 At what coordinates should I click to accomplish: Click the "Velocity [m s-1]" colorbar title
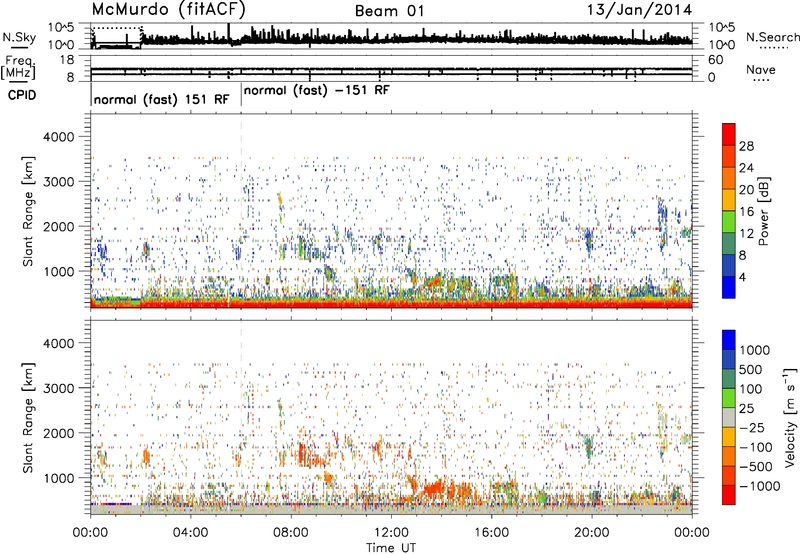tap(791, 417)
